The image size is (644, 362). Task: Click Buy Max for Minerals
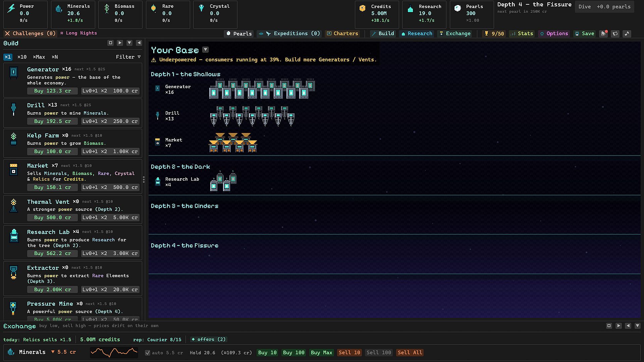321,353
